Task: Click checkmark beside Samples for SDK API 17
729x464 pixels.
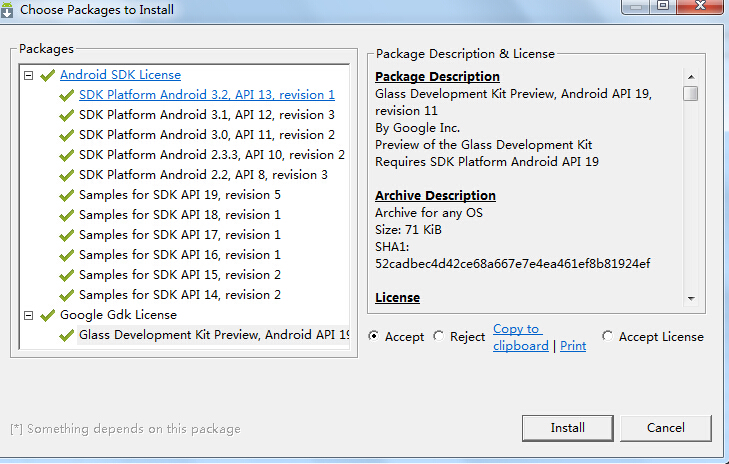Action: tap(66, 235)
